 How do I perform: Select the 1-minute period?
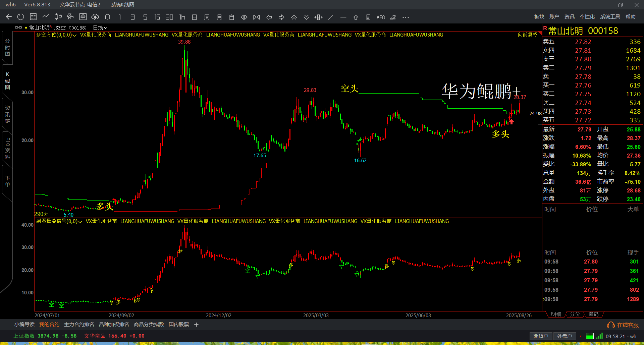click(120, 17)
